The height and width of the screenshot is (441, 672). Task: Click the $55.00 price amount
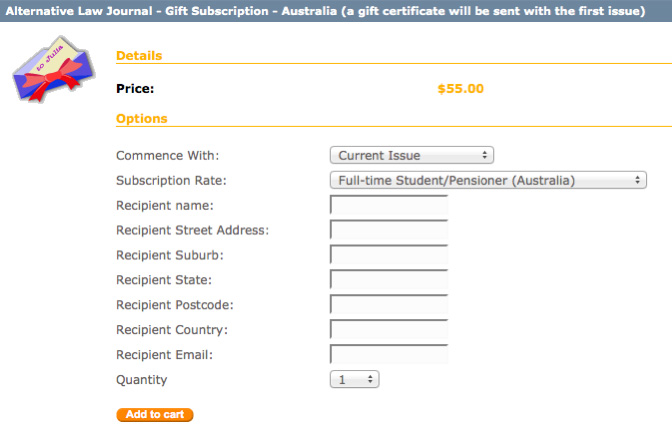click(460, 88)
